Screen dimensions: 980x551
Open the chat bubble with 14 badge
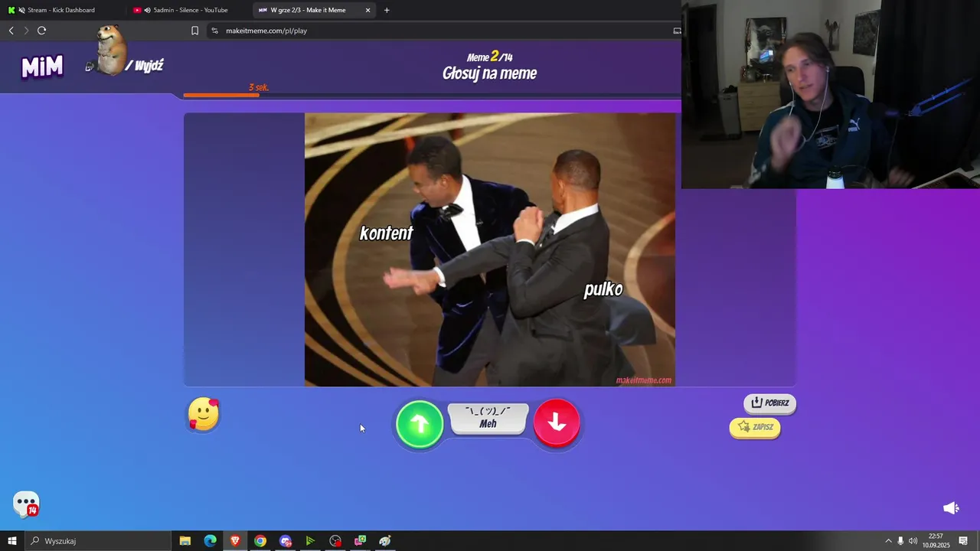point(26,504)
